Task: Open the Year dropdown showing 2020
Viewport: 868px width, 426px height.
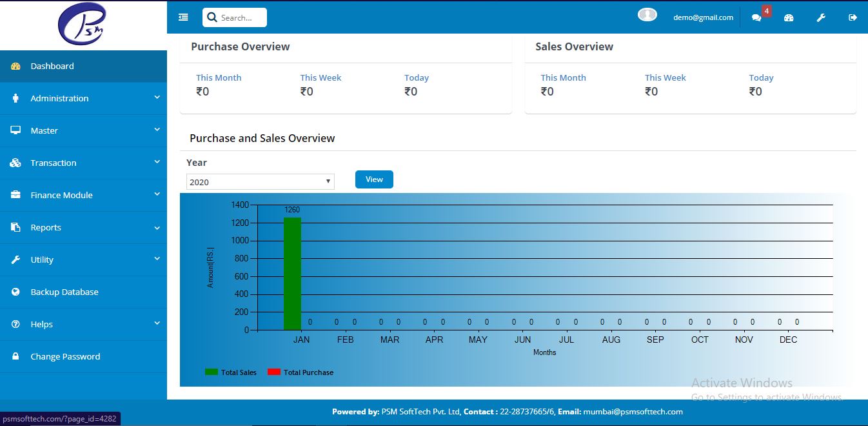Action: pos(261,182)
